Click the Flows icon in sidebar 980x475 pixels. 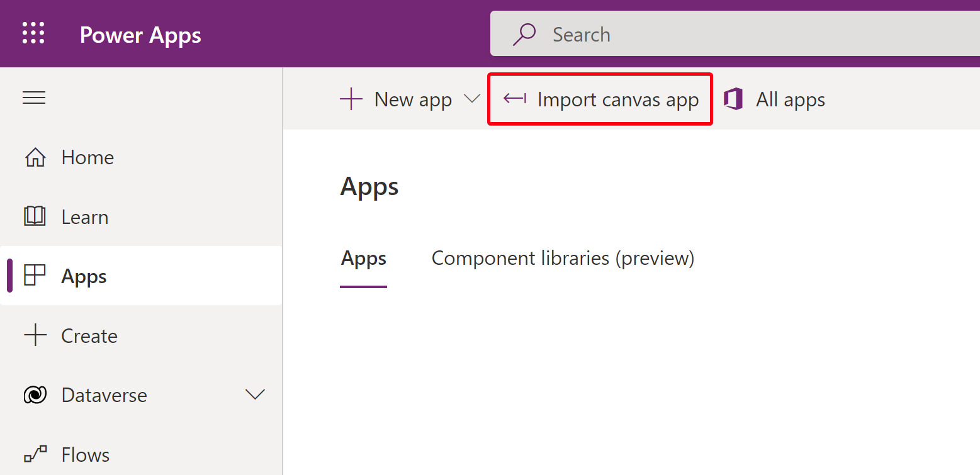tap(35, 454)
